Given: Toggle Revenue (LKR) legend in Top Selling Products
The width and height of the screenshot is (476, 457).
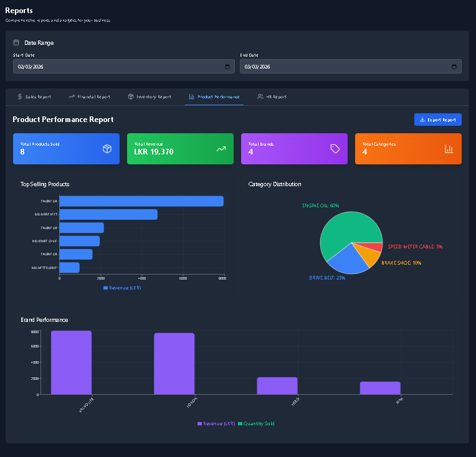Looking at the screenshot, I should coord(122,288).
